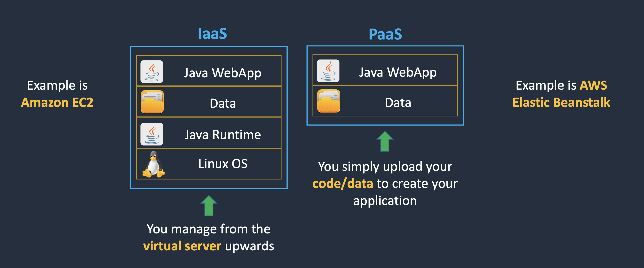The image size is (644, 268).
Task: Click the Amazon EC2 text
Action: click(57, 102)
